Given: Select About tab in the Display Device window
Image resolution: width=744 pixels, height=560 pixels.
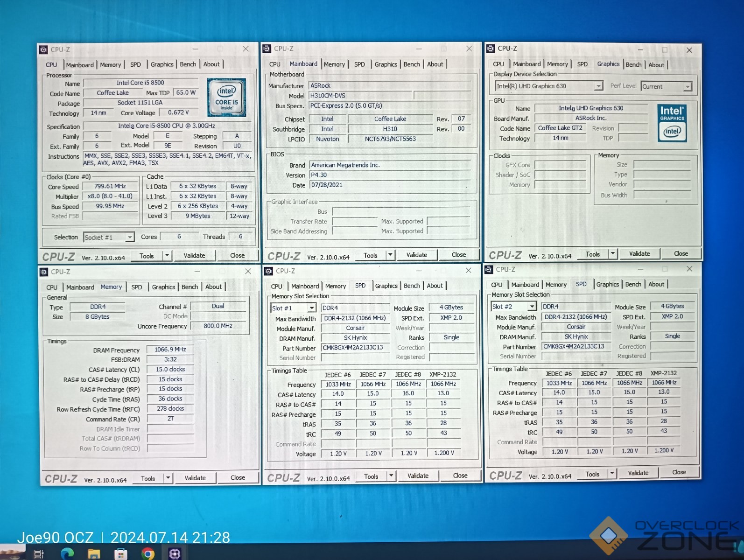Looking at the screenshot, I should tap(656, 65).
